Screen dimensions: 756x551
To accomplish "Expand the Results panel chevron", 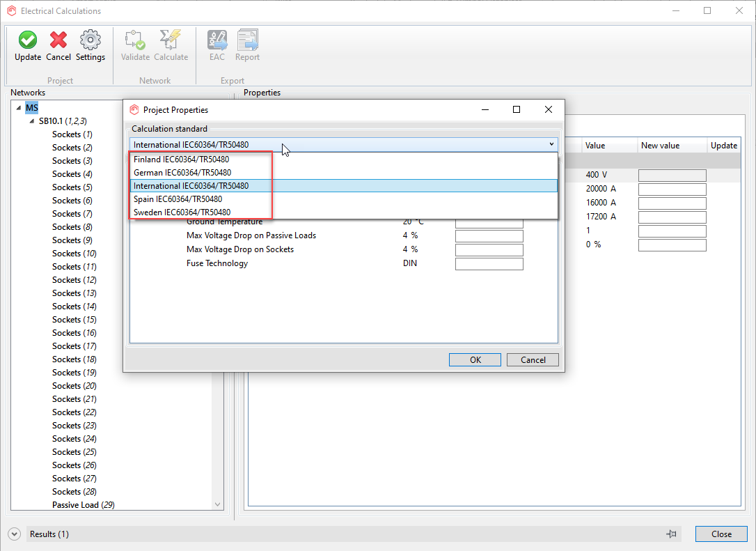I will pyautogui.click(x=15, y=534).
